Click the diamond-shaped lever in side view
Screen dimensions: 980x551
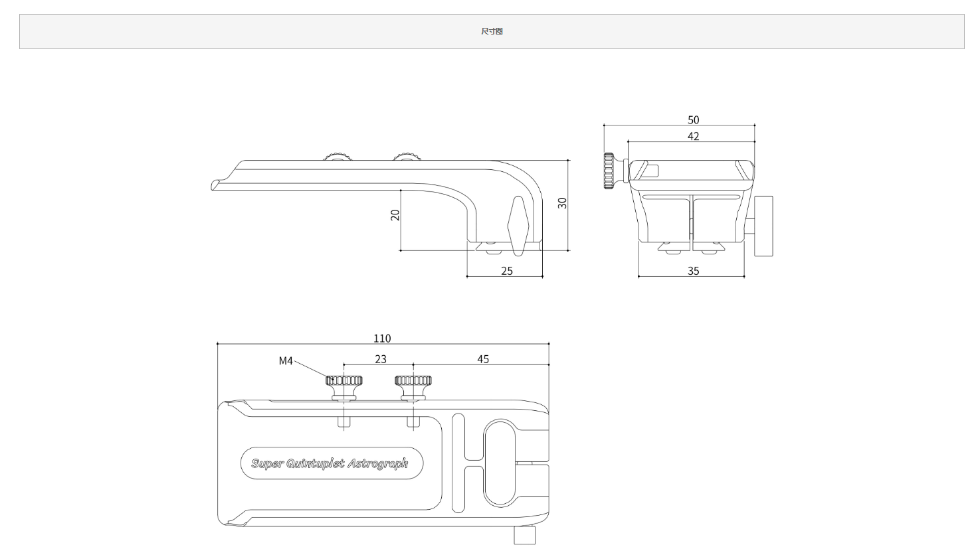[518, 226]
